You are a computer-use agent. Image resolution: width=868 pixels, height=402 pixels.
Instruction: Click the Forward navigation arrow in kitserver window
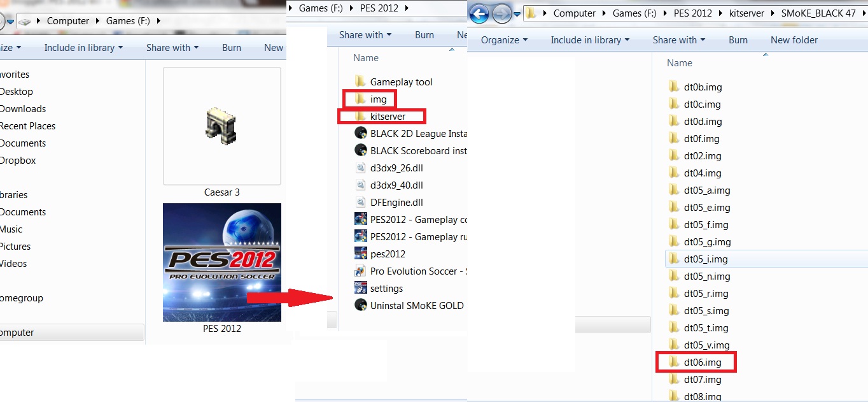point(501,13)
